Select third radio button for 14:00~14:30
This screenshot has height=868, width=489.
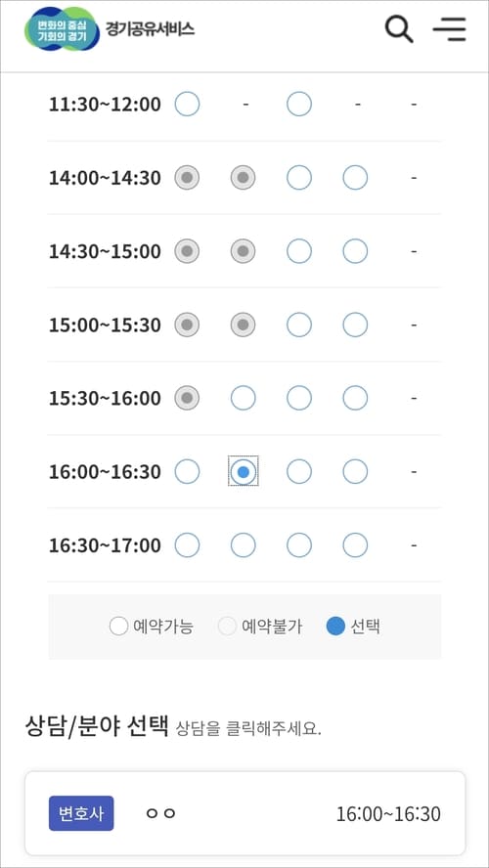point(299,178)
